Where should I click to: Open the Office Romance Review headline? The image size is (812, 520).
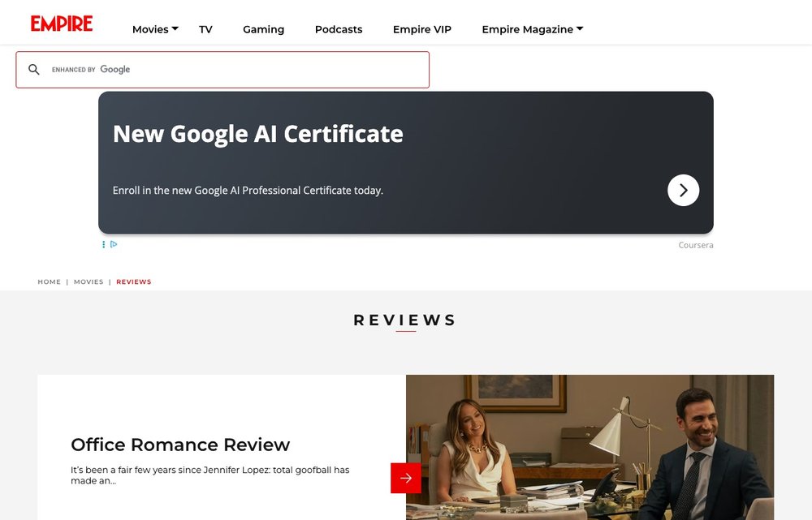(x=180, y=445)
